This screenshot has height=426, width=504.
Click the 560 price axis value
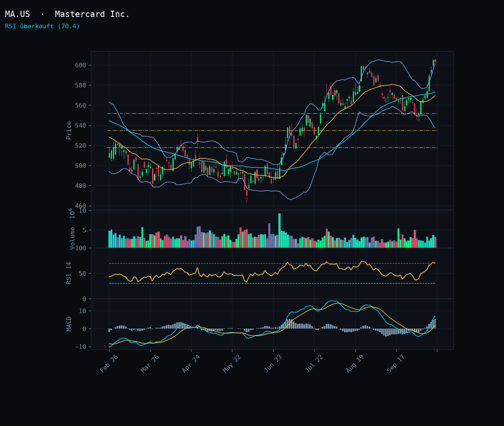click(x=81, y=105)
